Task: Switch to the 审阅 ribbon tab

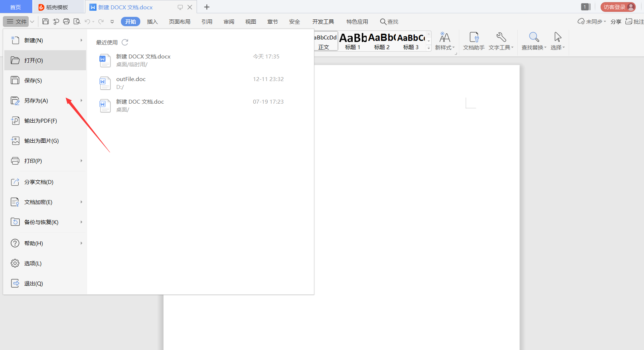Action: click(229, 22)
